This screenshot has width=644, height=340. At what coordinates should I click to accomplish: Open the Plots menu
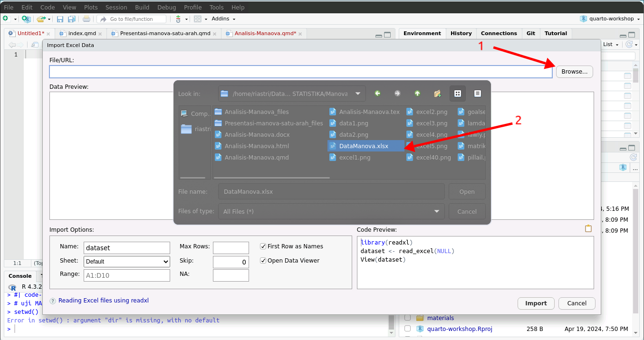(x=91, y=7)
